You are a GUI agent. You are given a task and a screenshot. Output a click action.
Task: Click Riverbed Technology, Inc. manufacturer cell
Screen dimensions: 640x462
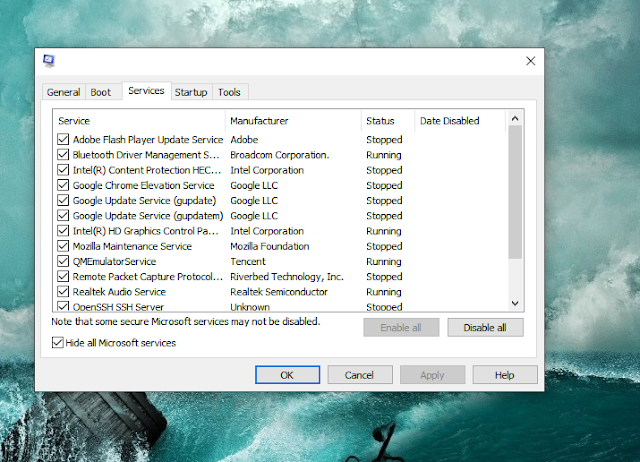click(x=287, y=277)
